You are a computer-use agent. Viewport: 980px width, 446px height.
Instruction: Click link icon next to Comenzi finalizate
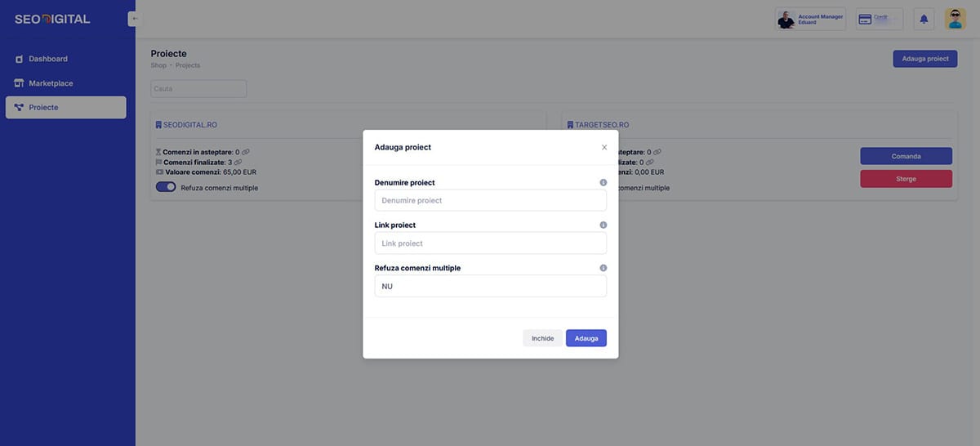(238, 163)
